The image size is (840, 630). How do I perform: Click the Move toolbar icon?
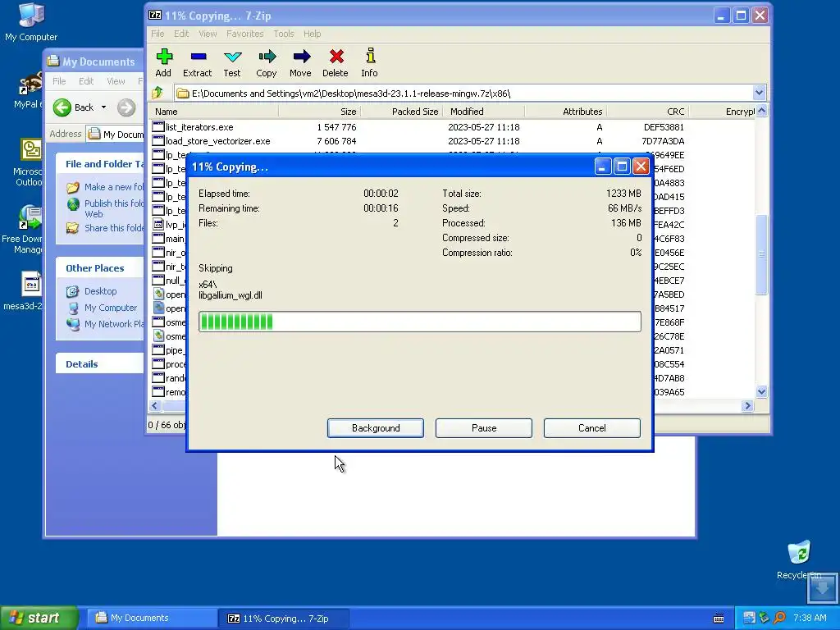[300, 62]
